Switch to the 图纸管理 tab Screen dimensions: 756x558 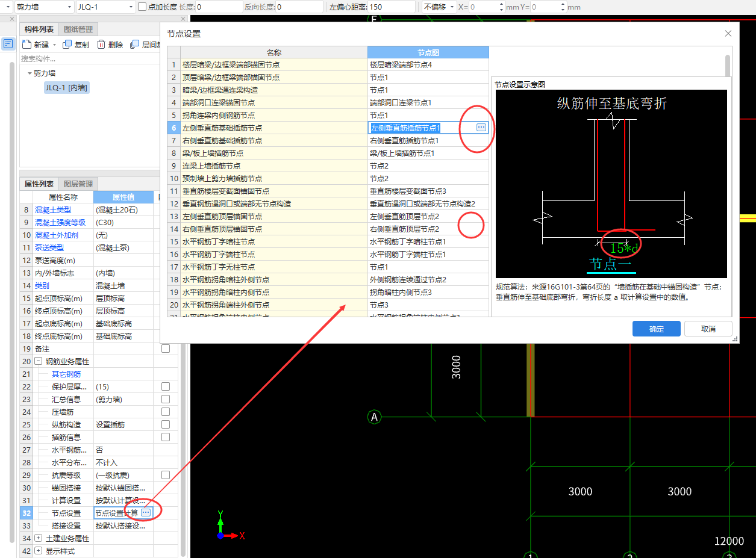tap(78, 29)
